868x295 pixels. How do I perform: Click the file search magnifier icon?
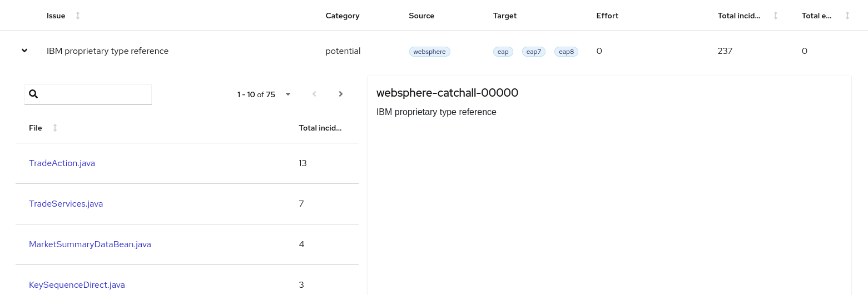(x=33, y=94)
